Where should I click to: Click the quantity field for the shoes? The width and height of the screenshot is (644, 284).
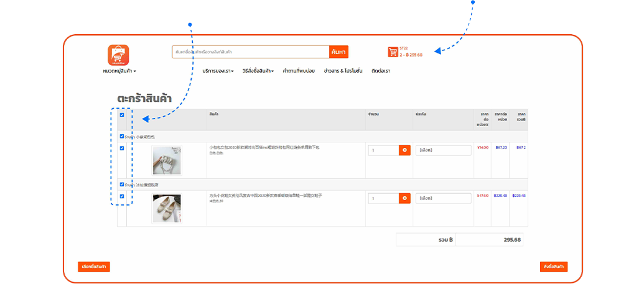tap(384, 198)
